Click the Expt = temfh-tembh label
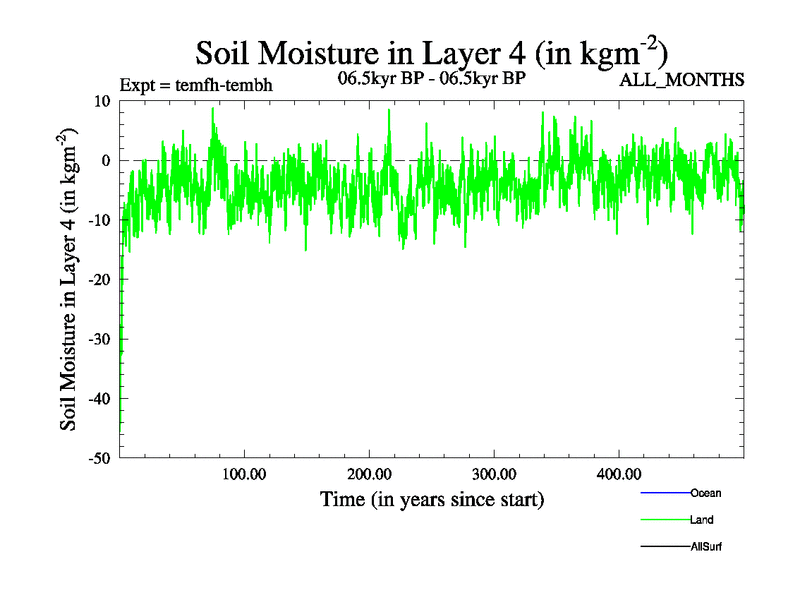This screenshot has width=800, height=600. click(195, 85)
